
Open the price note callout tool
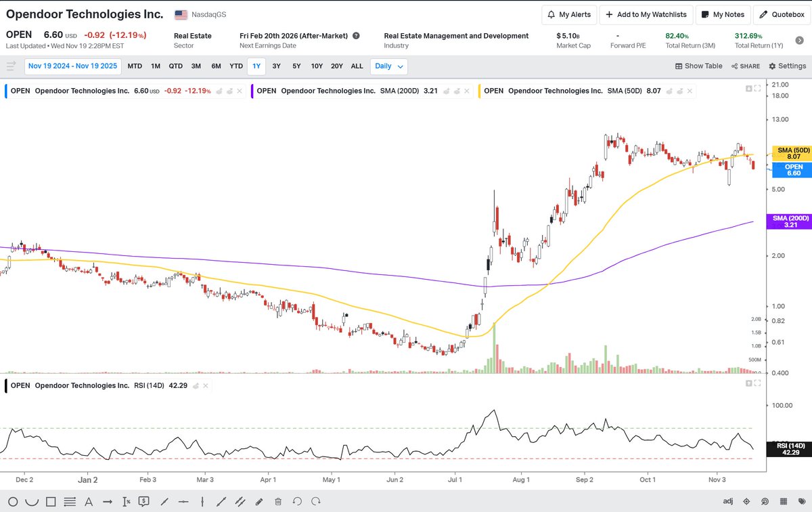coord(143,501)
